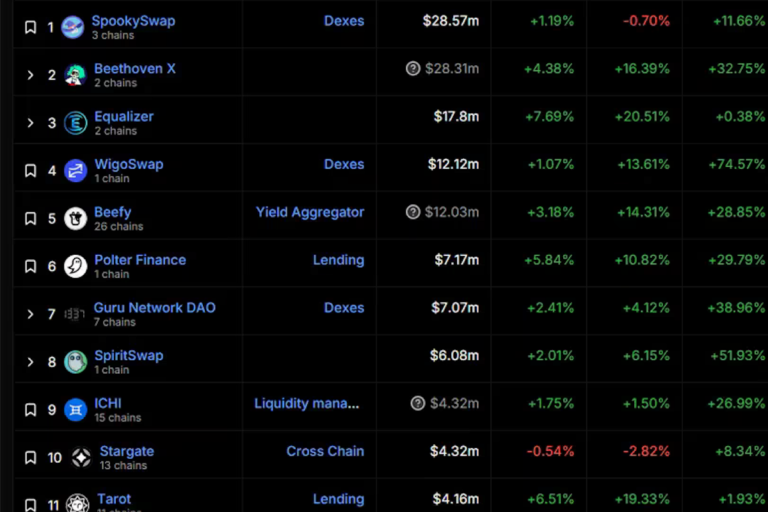Click the Beefy cow logo icon
The image size is (768, 512).
tap(75, 218)
